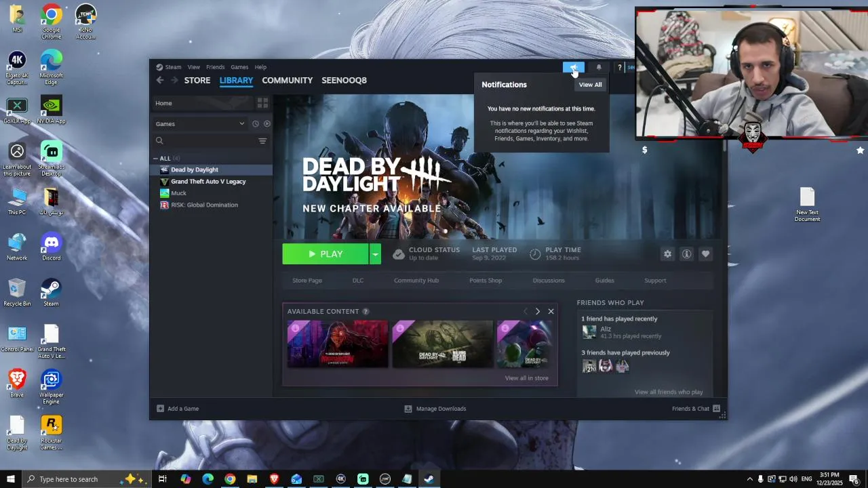Click Home in library sidebar
This screenshot has width=868, height=488.
click(202, 103)
